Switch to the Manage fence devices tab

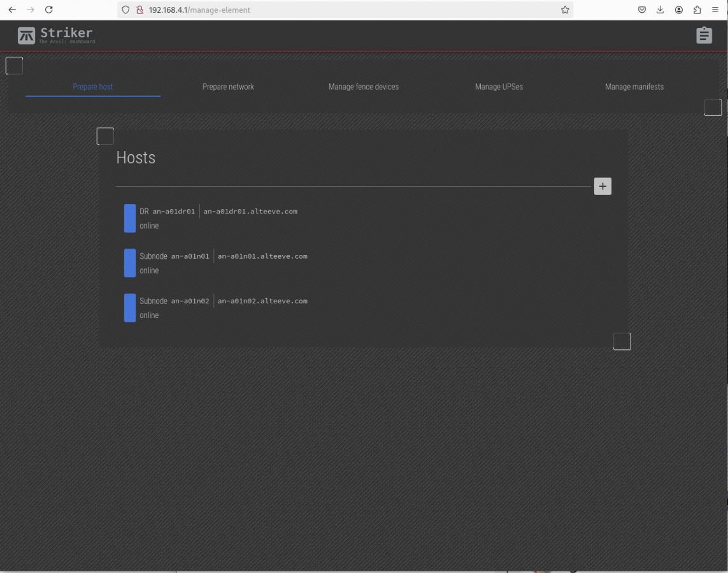[363, 87]
